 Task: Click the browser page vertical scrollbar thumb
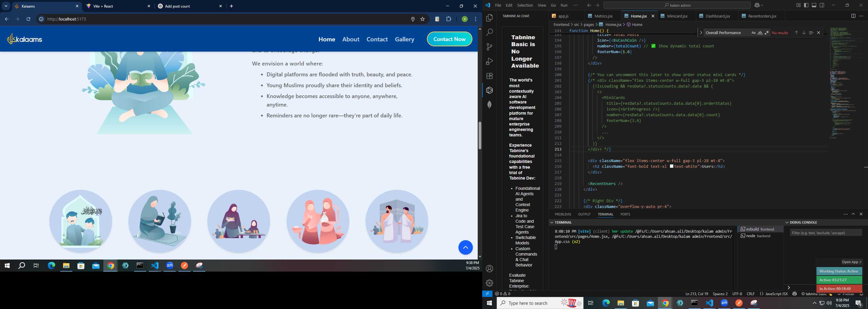click(x=480, y=135)
